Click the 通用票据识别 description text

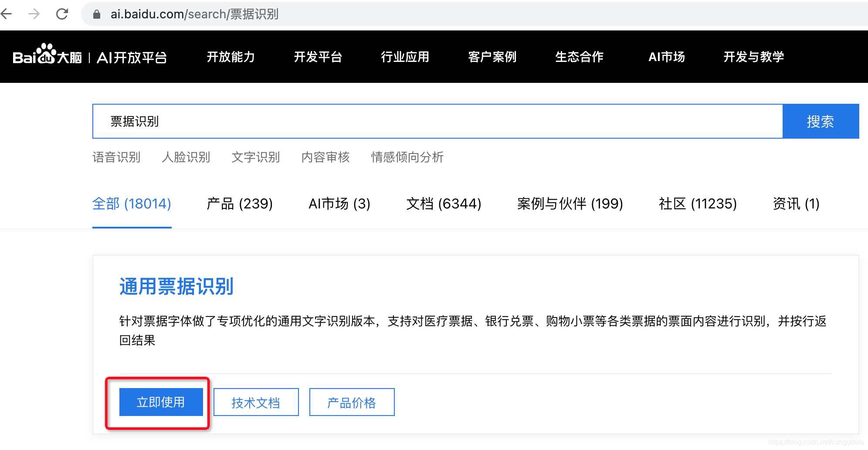pyautogui.click(x=473, y=331)
